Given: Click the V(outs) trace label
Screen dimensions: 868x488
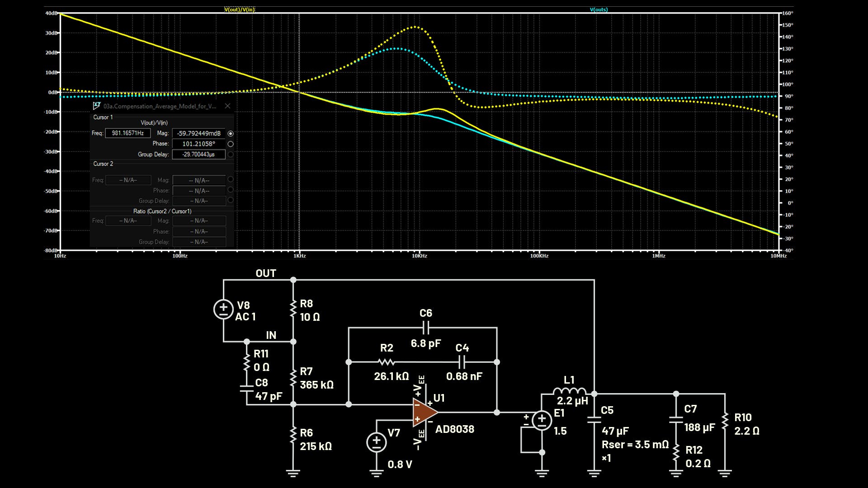Looking at the screenshot, I should [599, 9].
